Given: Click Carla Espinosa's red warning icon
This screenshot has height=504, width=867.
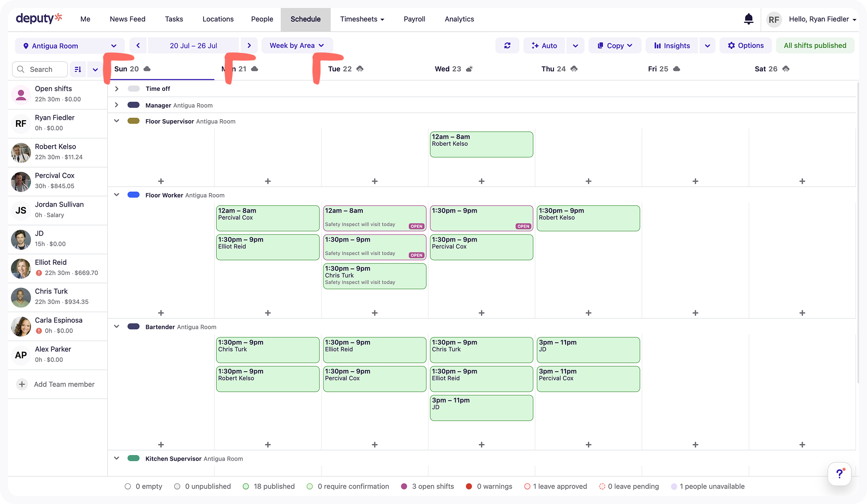Looking at the screenshot, I should 39,331.
